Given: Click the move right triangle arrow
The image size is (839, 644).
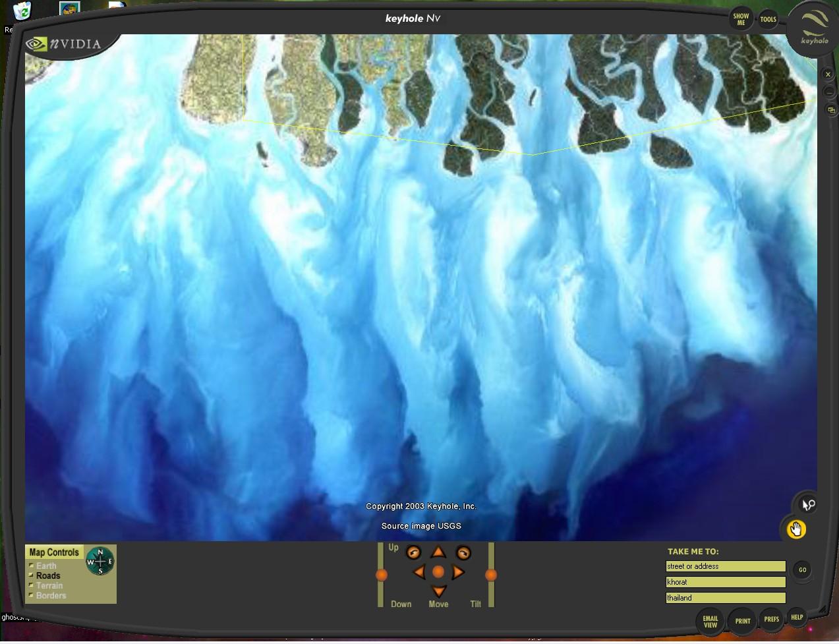Looking at the screenshot, I should [x=459, y=572].
